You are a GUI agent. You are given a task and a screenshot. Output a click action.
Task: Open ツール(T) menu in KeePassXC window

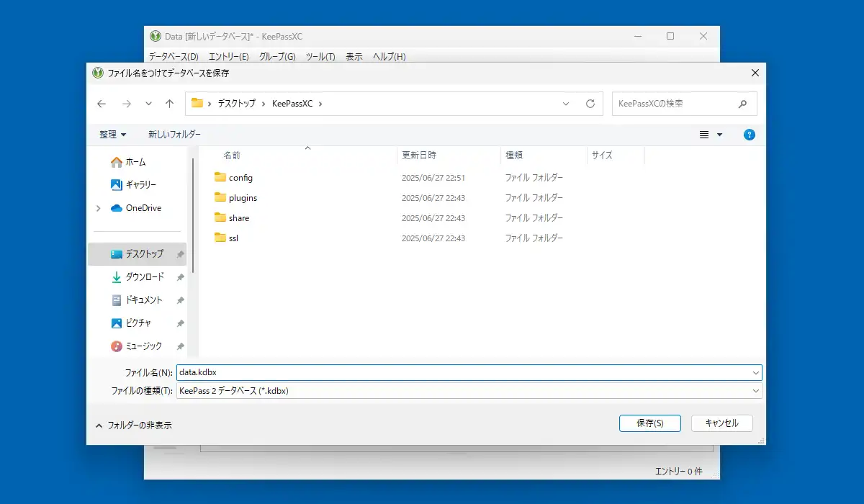[x=320, y=57]
